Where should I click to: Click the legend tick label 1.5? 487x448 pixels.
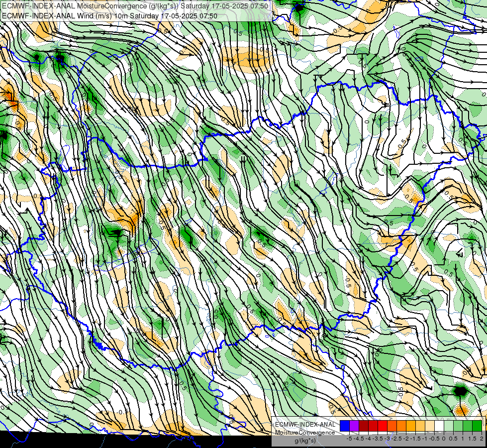pyautogui.click(x=473, y=439)
